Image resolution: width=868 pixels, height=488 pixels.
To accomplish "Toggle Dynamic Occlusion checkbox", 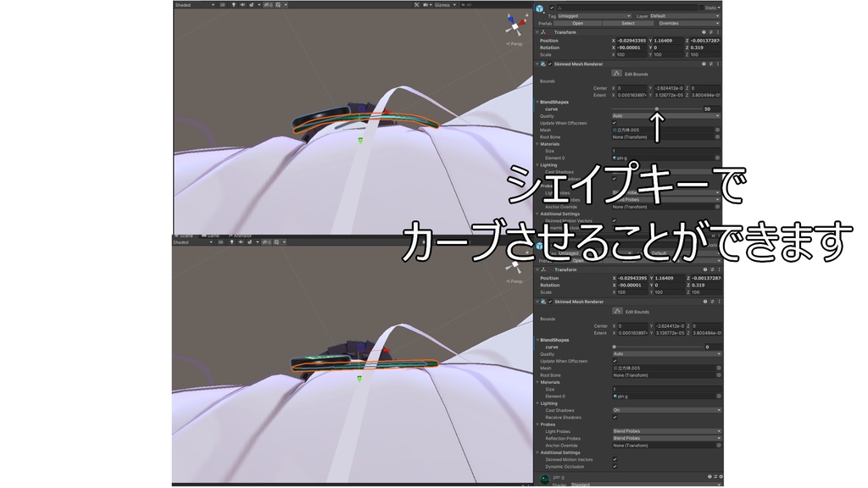I will tap(615, 467).
